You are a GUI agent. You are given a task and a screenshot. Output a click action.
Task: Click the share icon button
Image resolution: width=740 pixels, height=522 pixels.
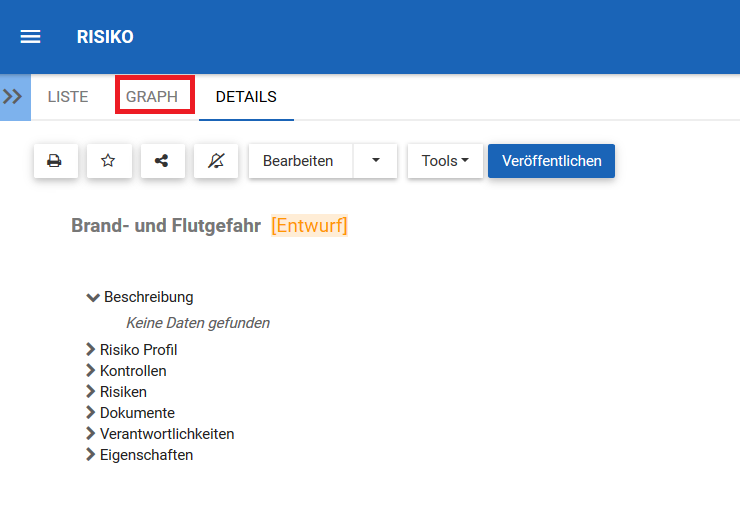coord(161,161)
